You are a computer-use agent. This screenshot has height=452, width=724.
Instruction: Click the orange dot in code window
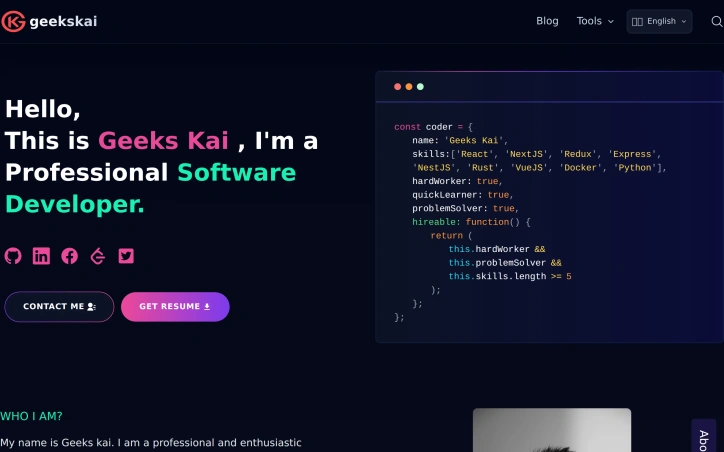[409, 87]
